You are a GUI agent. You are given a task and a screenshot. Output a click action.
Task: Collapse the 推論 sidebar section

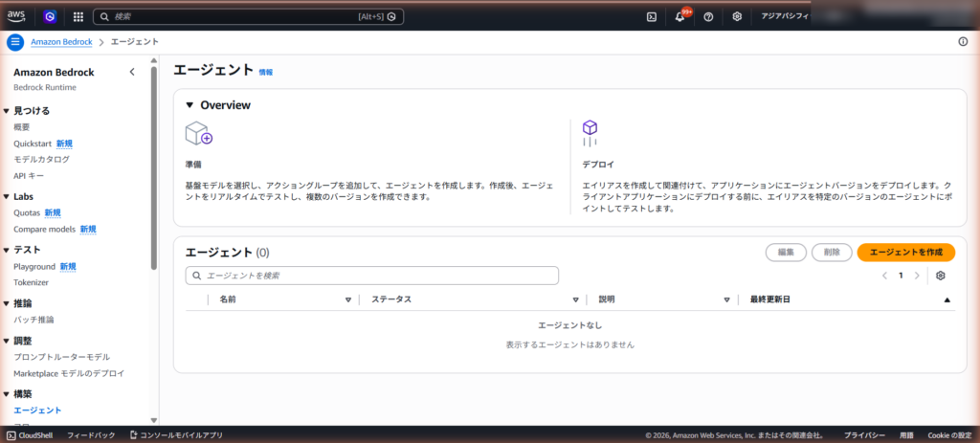point(7,303)
